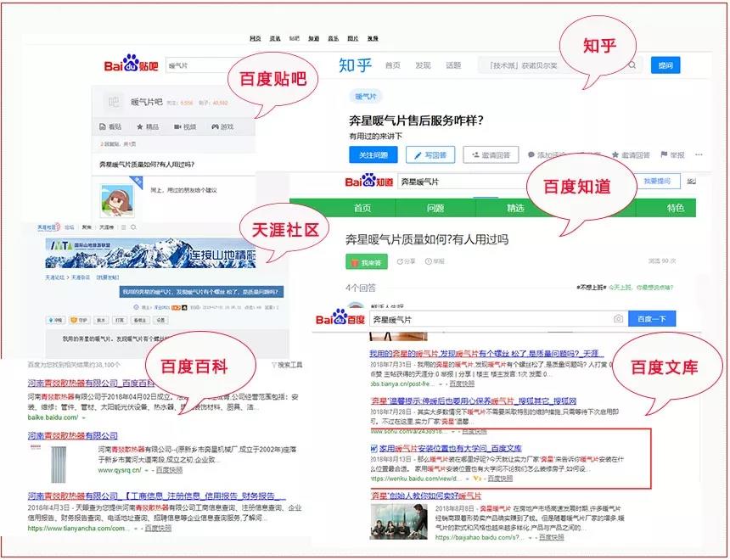730x560 pixels.
Task: Open 河南青苑散热器有限公司_百度百科 result link
Action: coord(92,384)
